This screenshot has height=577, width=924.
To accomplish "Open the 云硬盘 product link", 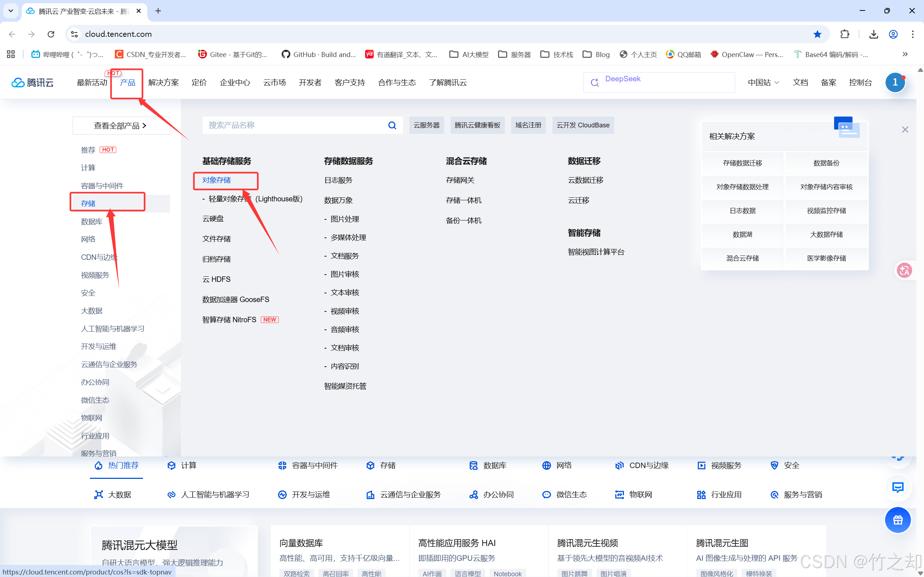I will pos(213,219).
